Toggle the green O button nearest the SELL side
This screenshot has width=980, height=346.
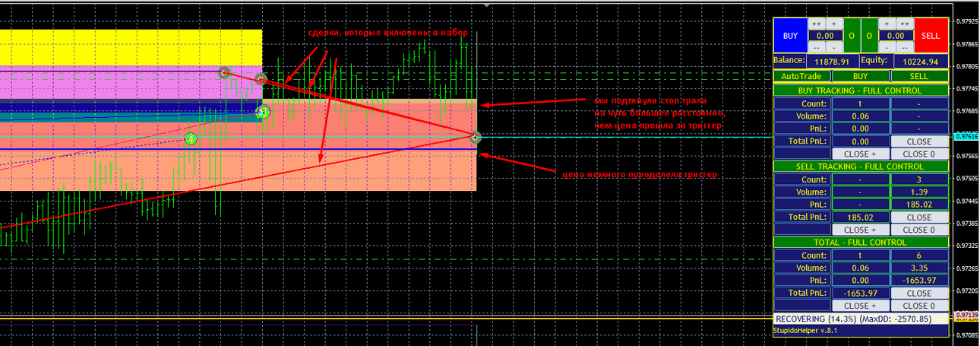point(870,35)
